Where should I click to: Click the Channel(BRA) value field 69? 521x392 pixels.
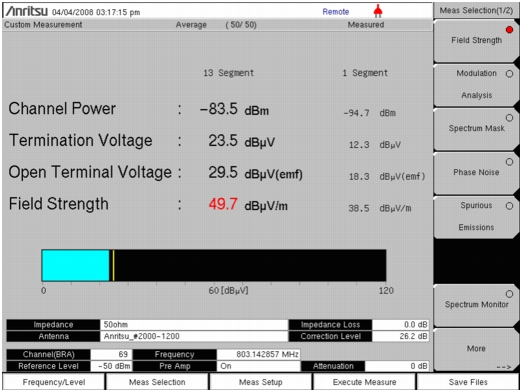click(x=111, y=354)
